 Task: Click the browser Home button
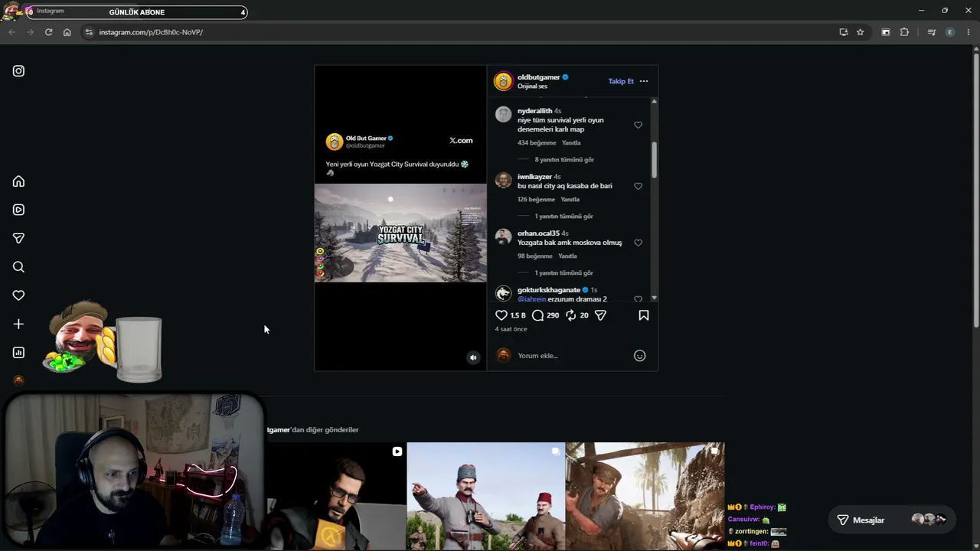67,32
